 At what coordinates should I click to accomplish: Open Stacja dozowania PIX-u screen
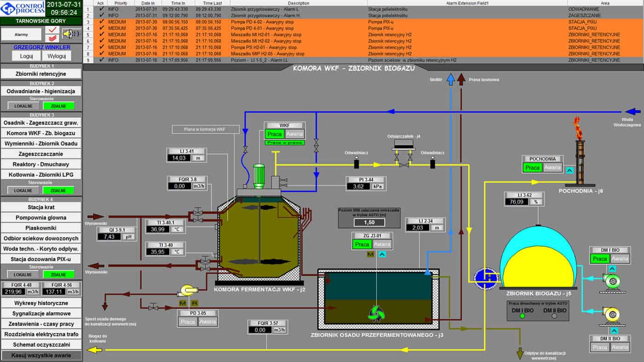point(41,259)
